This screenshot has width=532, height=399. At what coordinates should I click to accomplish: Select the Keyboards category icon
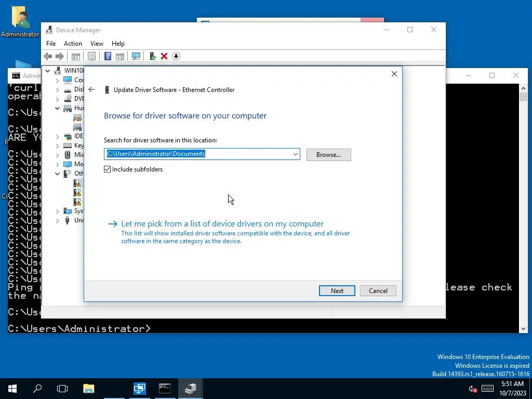click(68, 145)
